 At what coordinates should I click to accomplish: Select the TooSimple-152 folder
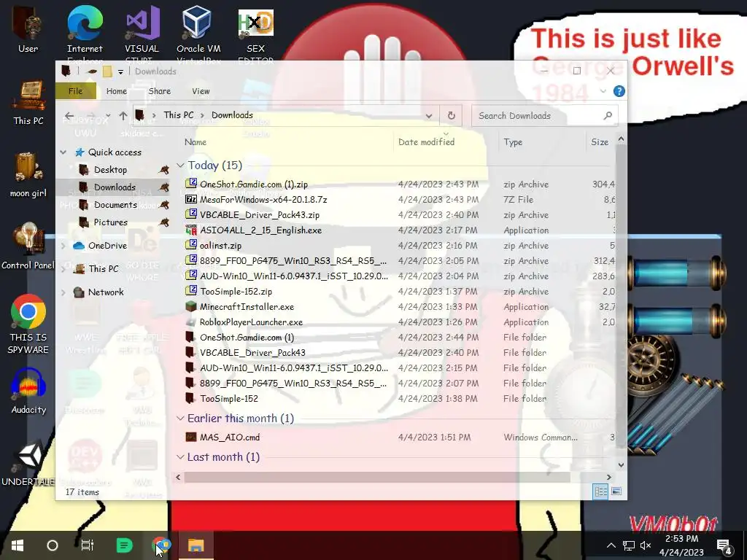(228, 399)
